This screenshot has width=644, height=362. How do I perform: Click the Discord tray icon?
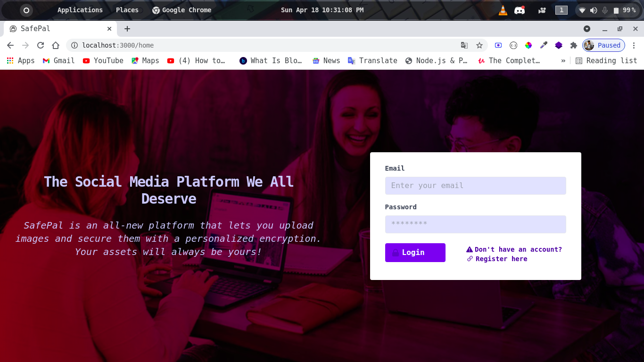(x=520, y=10)
